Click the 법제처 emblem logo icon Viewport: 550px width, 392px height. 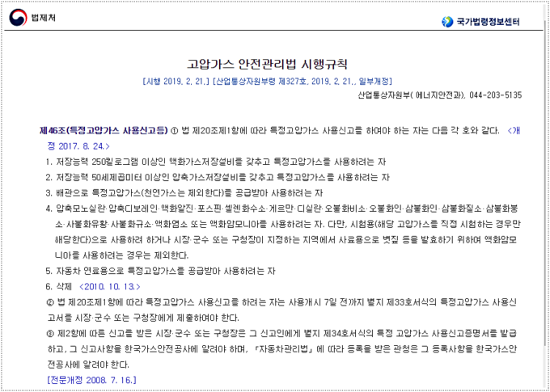[x=18, y=18]
